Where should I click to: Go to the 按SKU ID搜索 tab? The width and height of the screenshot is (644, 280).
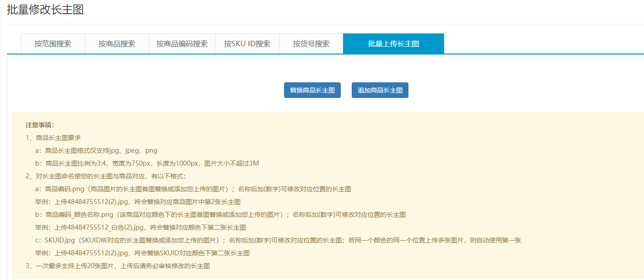click(247, 44)
